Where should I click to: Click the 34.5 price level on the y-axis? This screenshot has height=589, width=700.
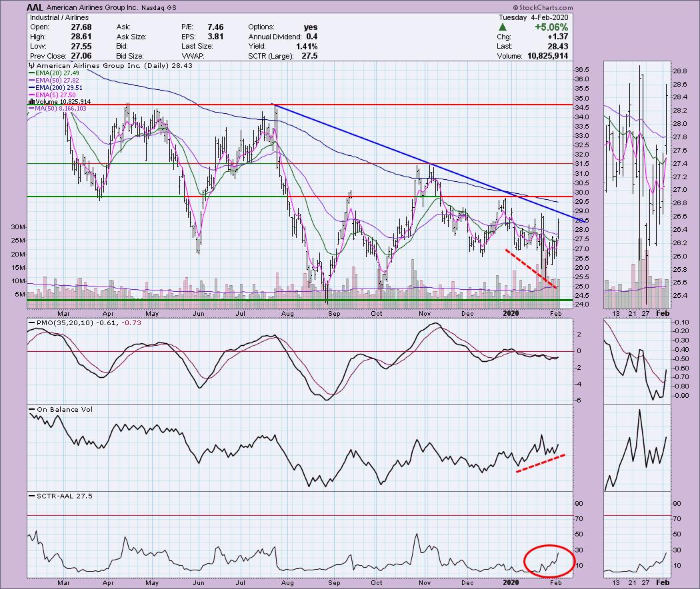(582, 107)
